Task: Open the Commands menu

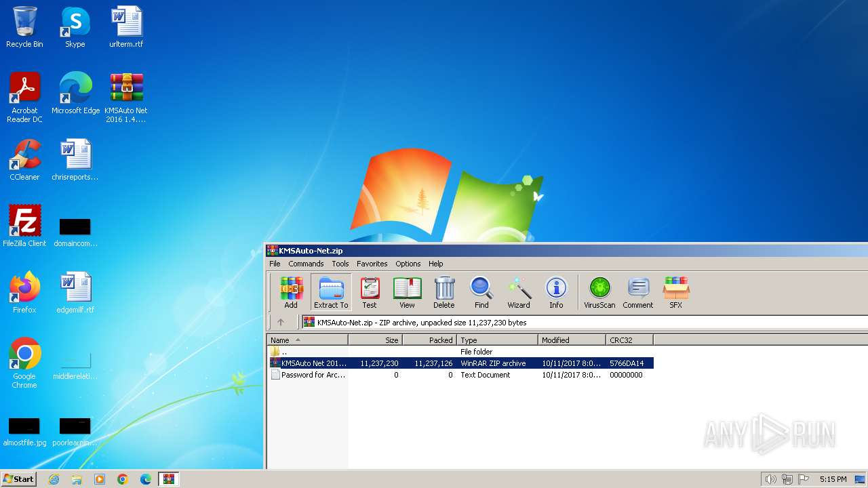Action: point(306,264)
